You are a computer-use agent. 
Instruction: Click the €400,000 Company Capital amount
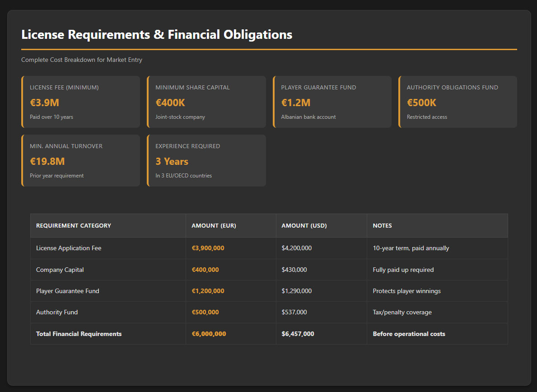coord(205,270)
